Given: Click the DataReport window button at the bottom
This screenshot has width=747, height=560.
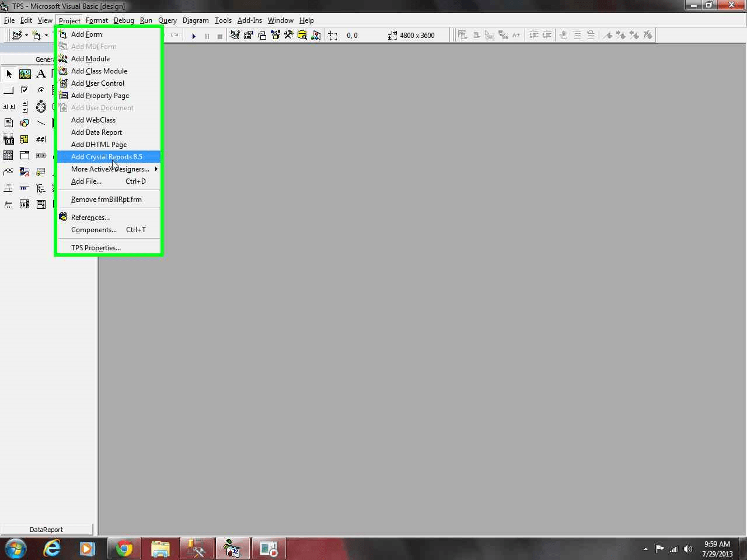Looking at the screenshot, I should pyautogui.click(x=47, y=529).
